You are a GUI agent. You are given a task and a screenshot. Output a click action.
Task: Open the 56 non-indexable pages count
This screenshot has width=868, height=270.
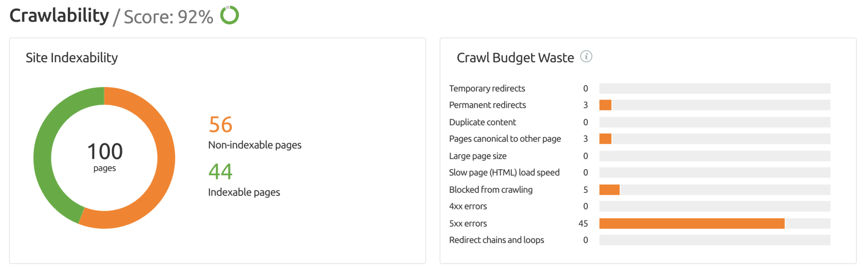coord(220,124)
